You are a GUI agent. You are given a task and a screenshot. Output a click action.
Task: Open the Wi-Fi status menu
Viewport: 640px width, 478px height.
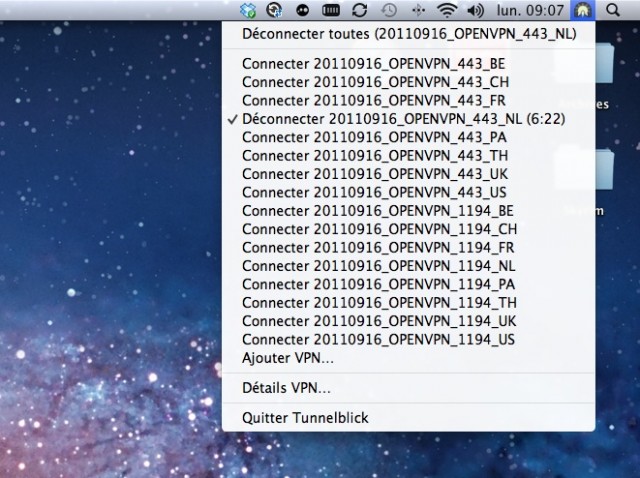point(447,10)
